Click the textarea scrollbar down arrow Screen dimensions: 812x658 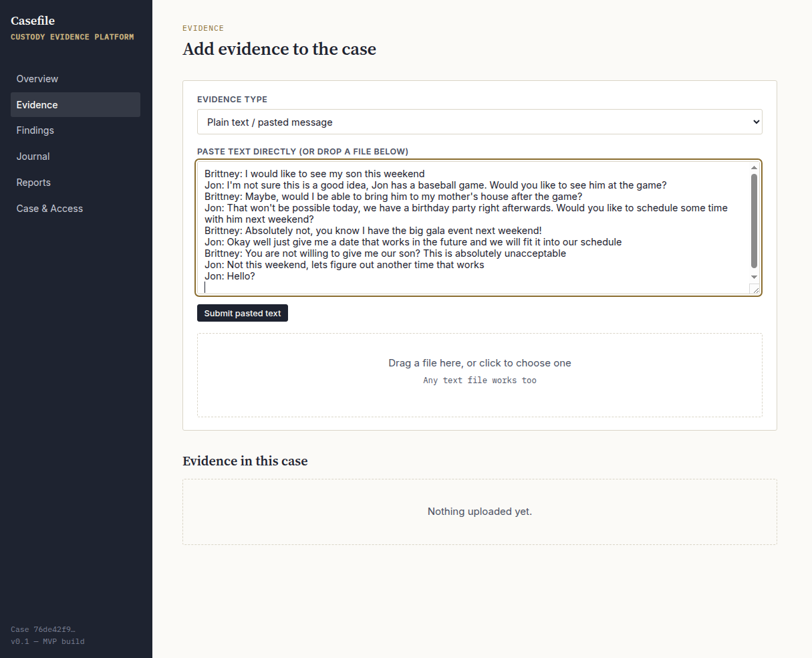click(755, 277)
